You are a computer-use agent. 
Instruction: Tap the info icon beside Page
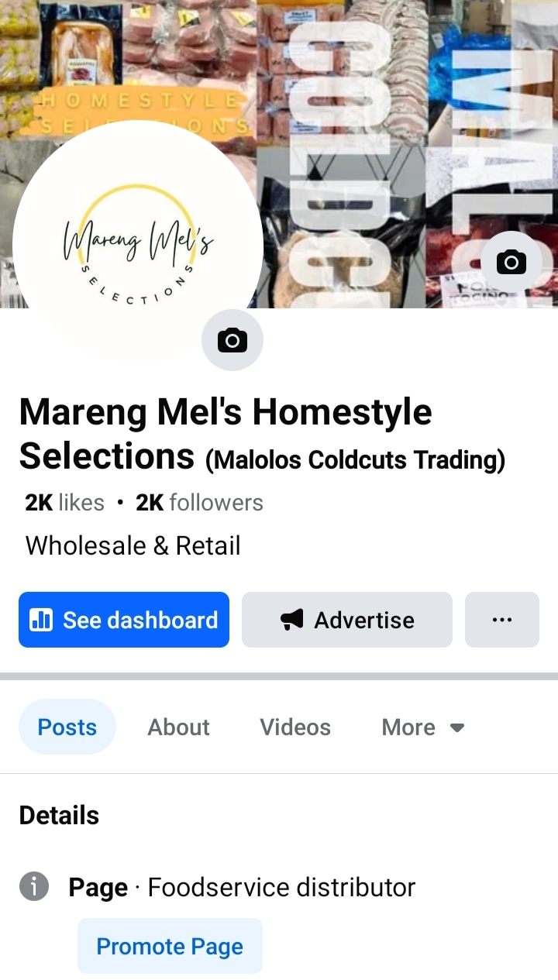pos(34,886)
